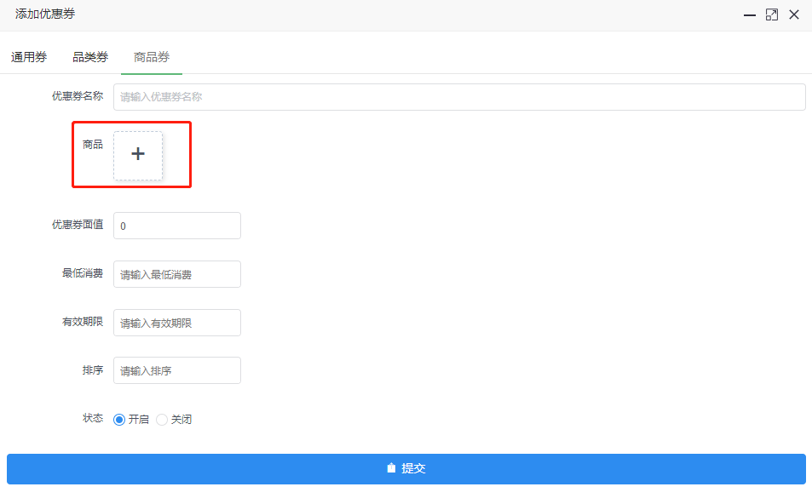The height and width of the screenshot is (504, 812).
Task: Click the 有效期限 label
Action: pos(83,322)
